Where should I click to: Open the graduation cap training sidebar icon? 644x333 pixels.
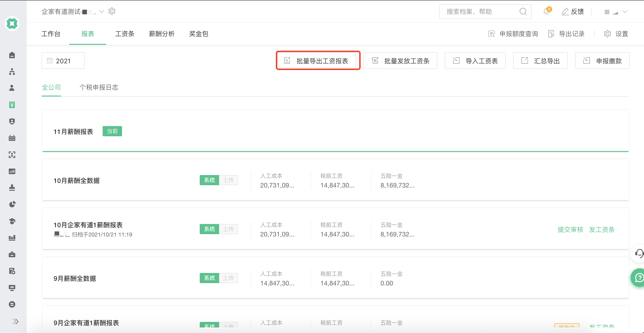coord(12,221)
